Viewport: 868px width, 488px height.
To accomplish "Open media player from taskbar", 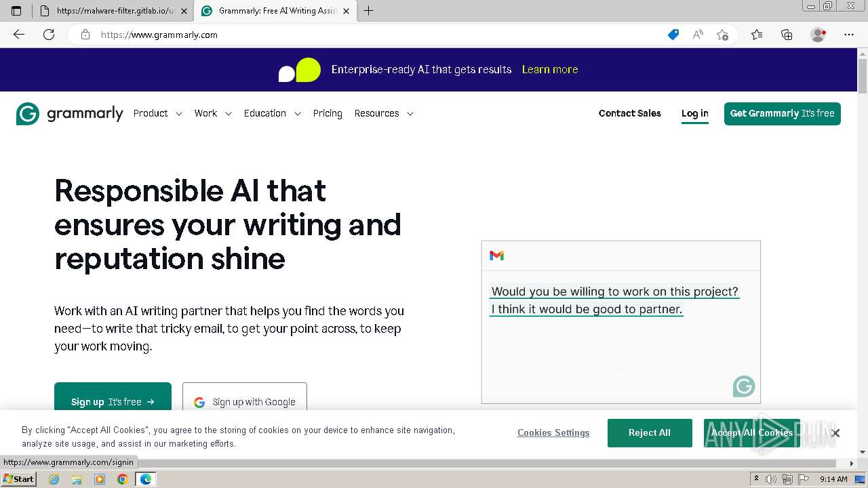I will tap(100, 479).
